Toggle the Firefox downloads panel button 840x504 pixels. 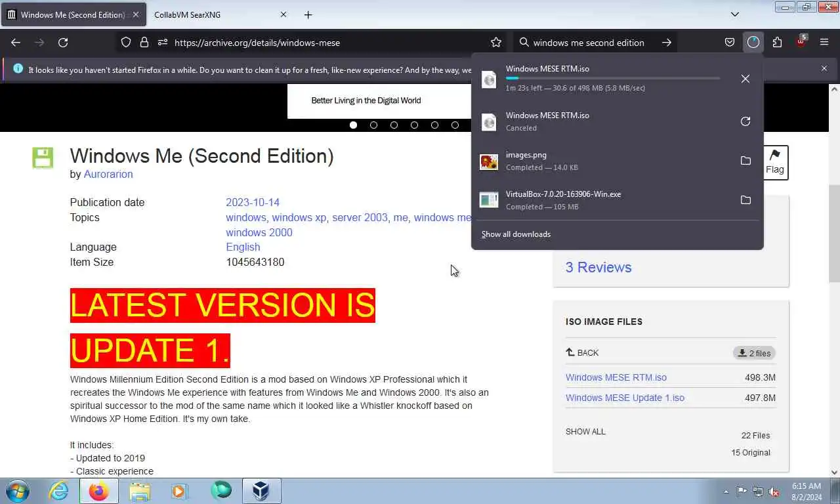(753, 43)
